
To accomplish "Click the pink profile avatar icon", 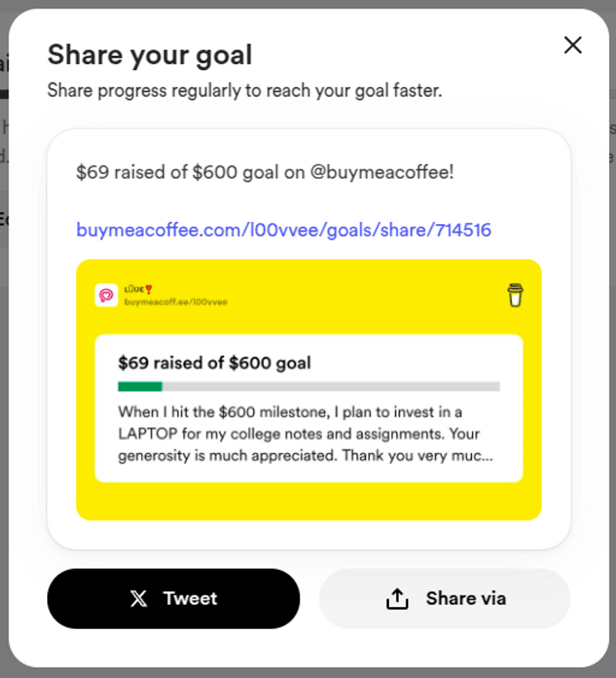I will click(x=106, y=295).
